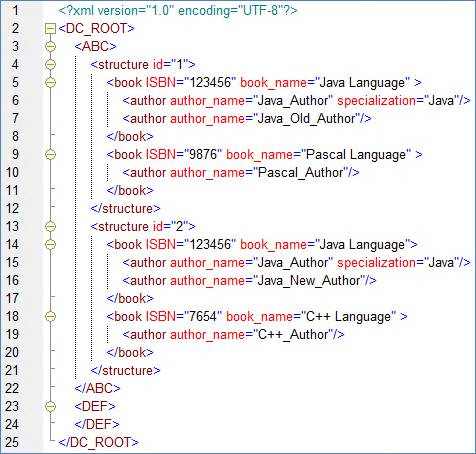Click the </book> closing tag on line 11
This screenshot has height=454, width=476.
pos(130,191)
